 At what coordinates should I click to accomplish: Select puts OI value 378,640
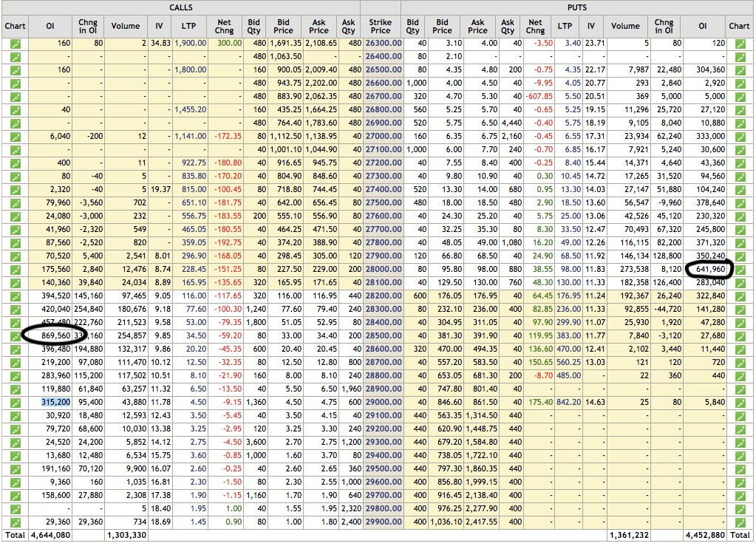[x=711, y=203]
